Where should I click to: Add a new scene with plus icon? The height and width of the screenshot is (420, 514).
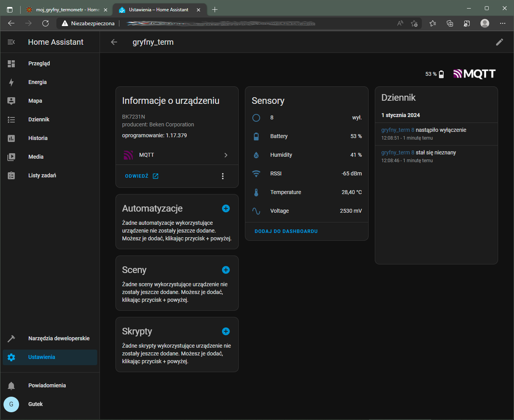pos(226,270)
